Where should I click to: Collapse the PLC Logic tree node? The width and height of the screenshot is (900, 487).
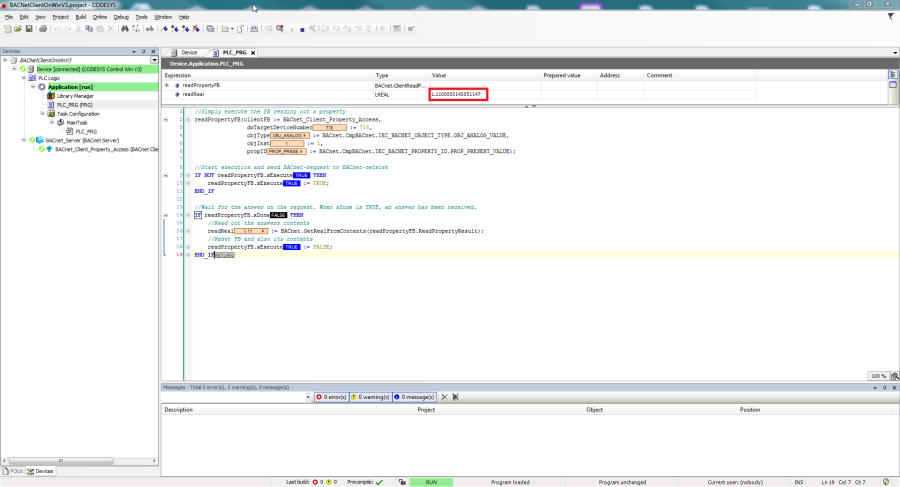[23, 78]
